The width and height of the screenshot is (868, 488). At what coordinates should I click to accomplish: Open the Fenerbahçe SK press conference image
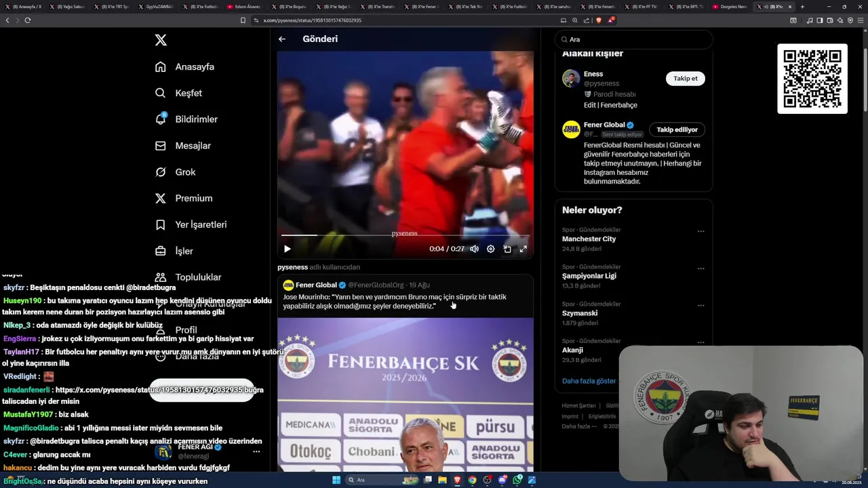[406, 395]
